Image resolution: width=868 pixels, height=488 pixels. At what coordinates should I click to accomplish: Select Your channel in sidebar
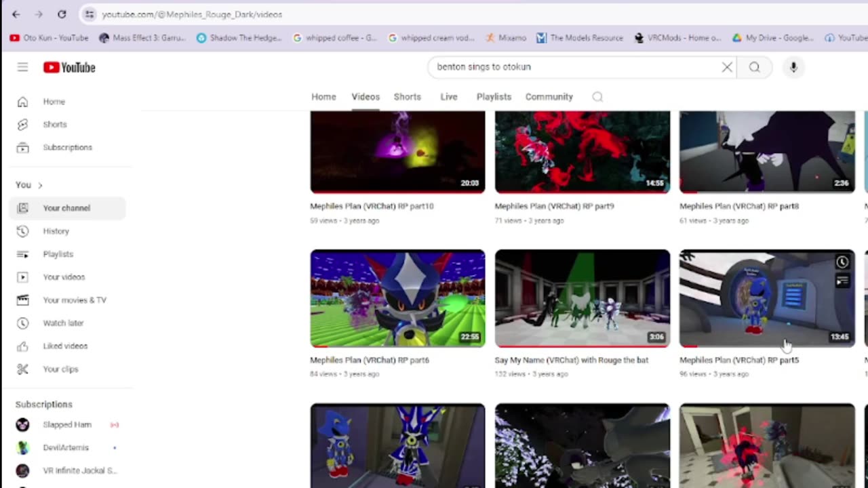click(x=67, y=208)
